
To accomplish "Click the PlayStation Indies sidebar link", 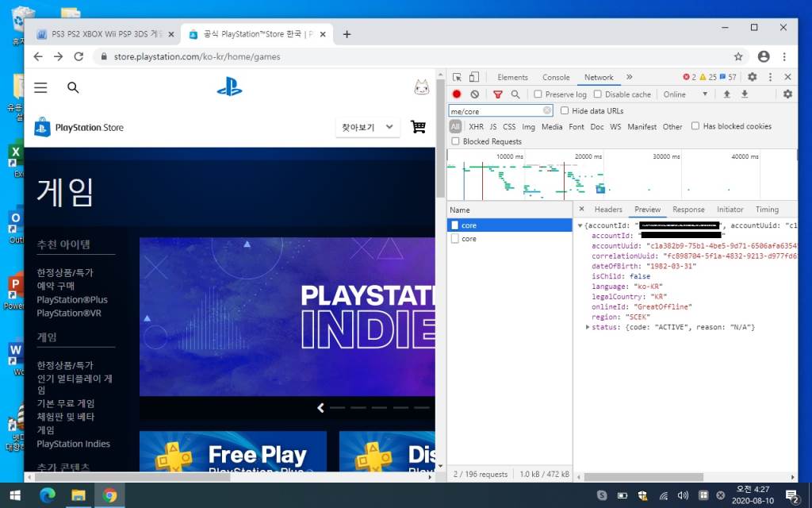I will (x=73, y=444).
